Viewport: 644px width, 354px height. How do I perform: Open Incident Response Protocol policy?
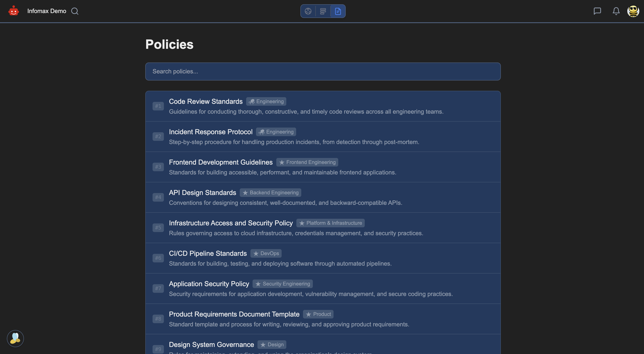coord(210,132)
